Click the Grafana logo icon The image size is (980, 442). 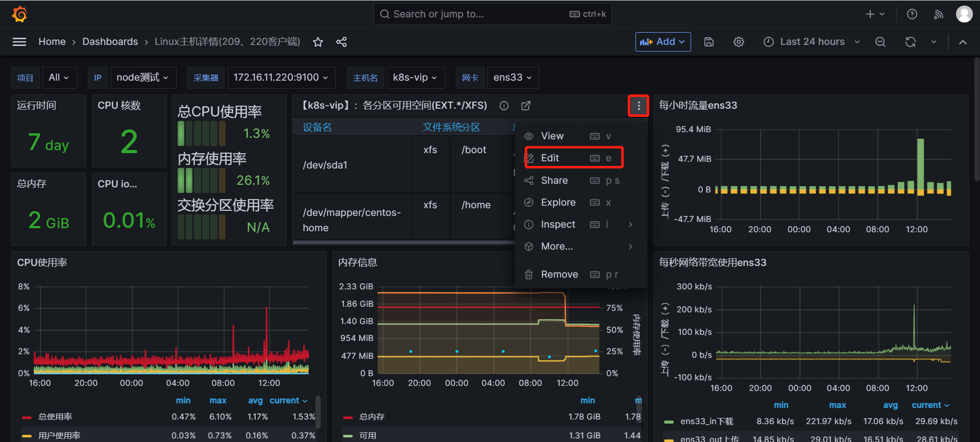click(19, 14)
